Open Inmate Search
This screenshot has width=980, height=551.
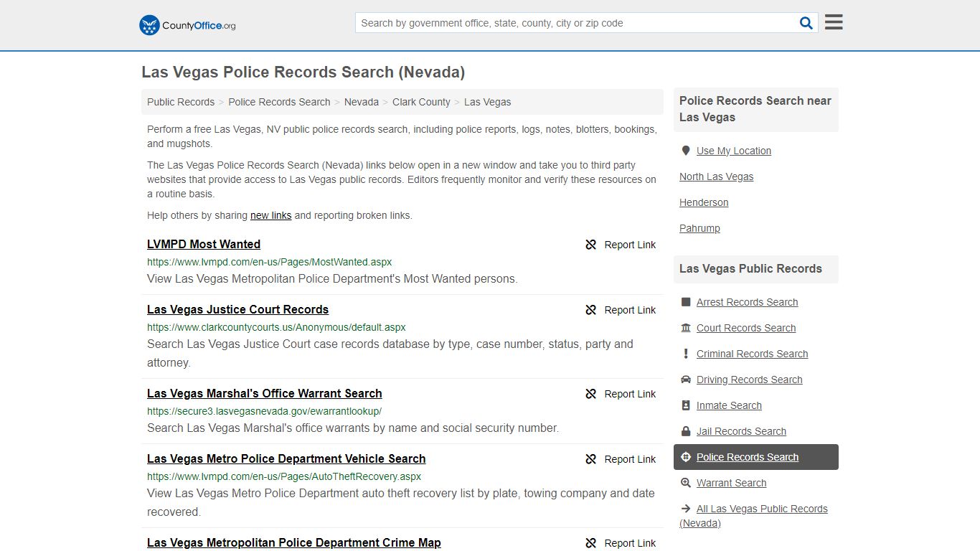point(729,405)
